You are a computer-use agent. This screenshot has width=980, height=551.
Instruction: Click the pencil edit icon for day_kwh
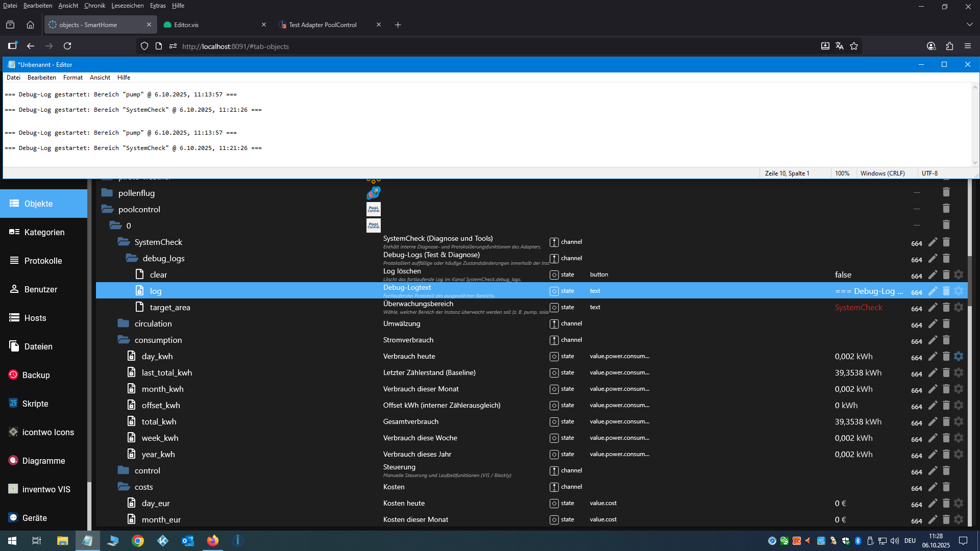pos(933,356)
